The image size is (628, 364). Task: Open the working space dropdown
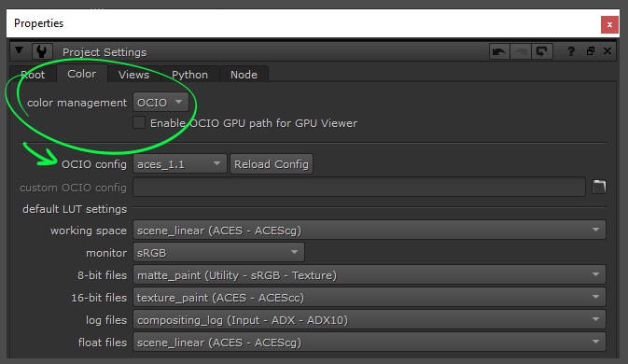(x=370, y=231)
